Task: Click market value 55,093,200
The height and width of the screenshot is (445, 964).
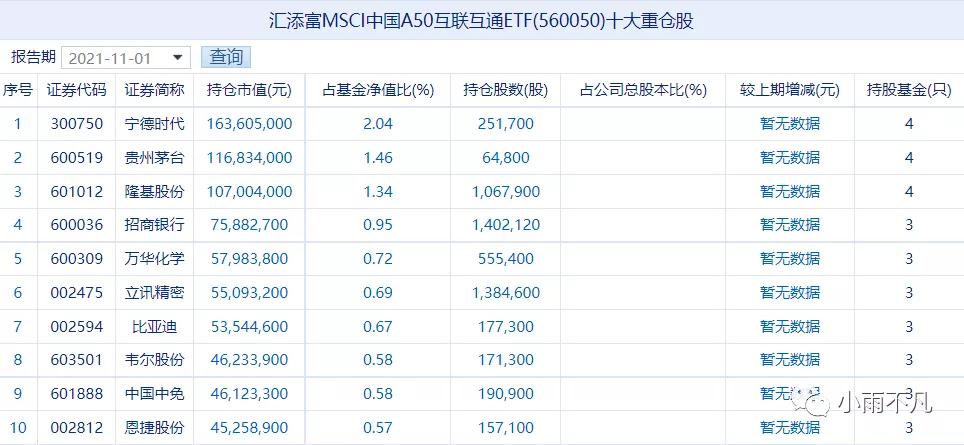Action: [250, 293]
